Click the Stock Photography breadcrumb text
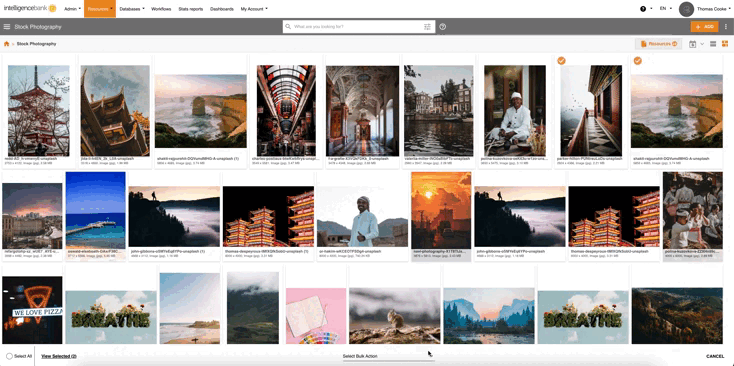The height and width of the screenshot is (366, 734). (37, 44)
